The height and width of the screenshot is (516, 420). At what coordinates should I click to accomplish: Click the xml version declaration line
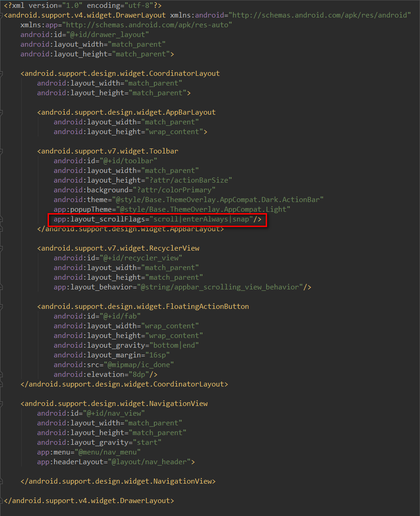coord(83,6)
